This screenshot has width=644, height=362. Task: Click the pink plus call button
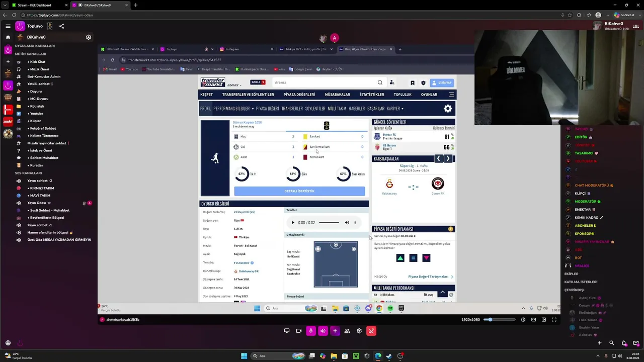pyautogui.click(x=335, y=331)
